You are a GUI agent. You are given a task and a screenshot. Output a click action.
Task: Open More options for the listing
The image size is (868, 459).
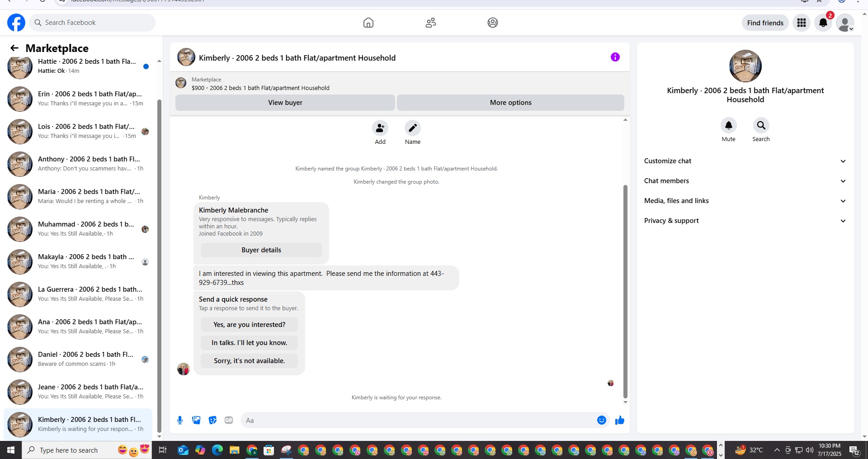[x=511, y=103]
